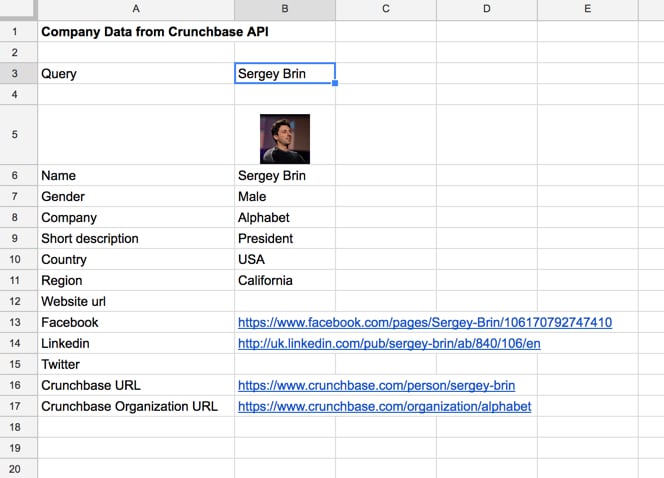Click the 'Linkedin' label cell
The image size is (664, 478).
pyautogui.click(x=136, y=343)
